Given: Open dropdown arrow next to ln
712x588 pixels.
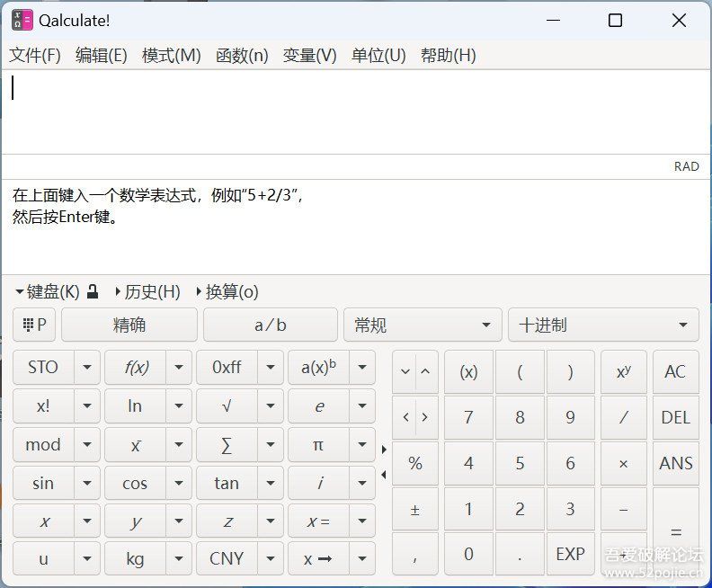Looking at the screenshot, I should click(179, 405).
